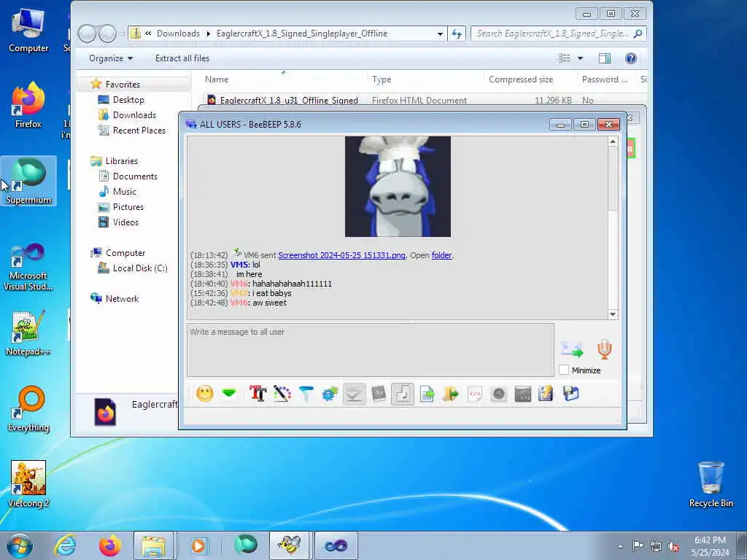Select Downloads in the navigation pane

pos(134,114)
